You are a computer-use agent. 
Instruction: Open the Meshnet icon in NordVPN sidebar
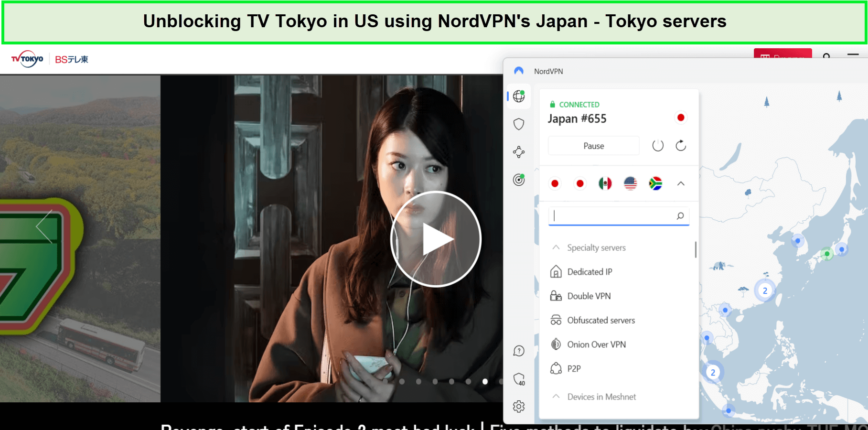pyautogui.click(x=519, y=152)
